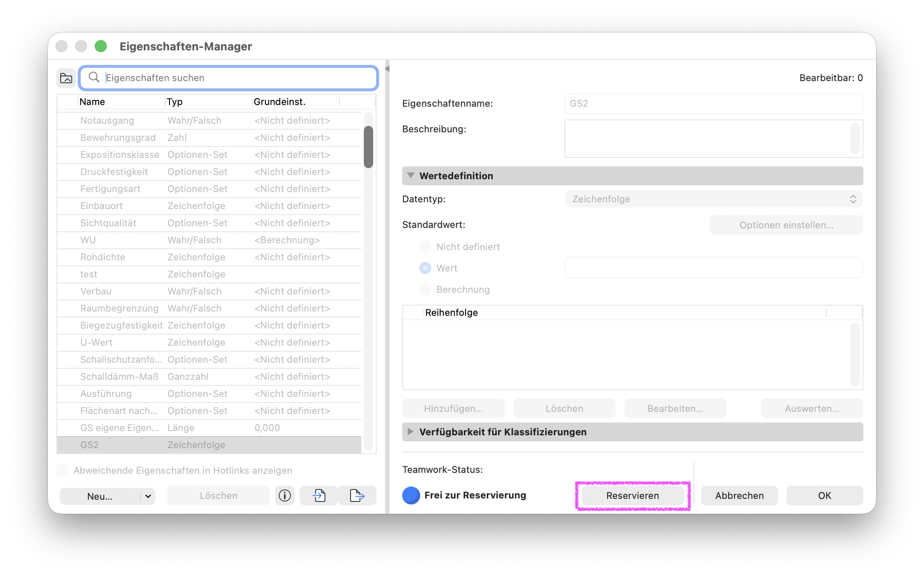Click the Reihenfolge column header
Viewport: 924px width, 577px height.
[625, 312]
